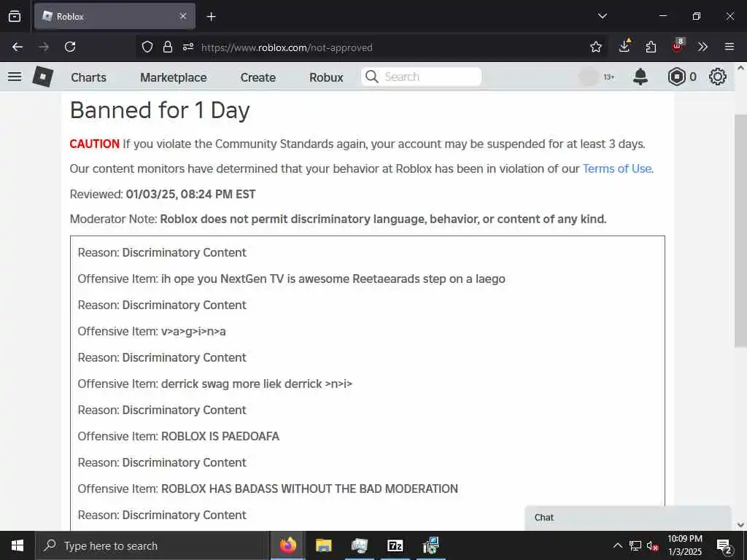Open Robux balance icon
The image size is (747, 560).
click(676, 77)
